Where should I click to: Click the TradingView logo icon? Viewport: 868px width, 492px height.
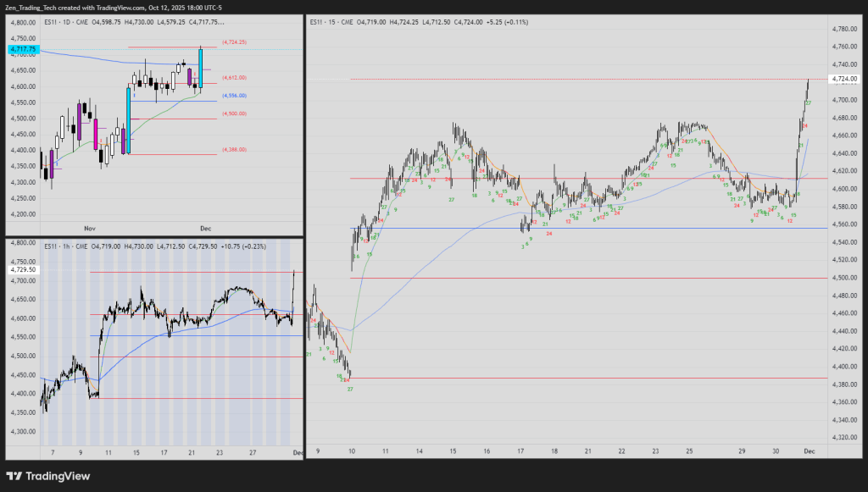coord(14,476)
